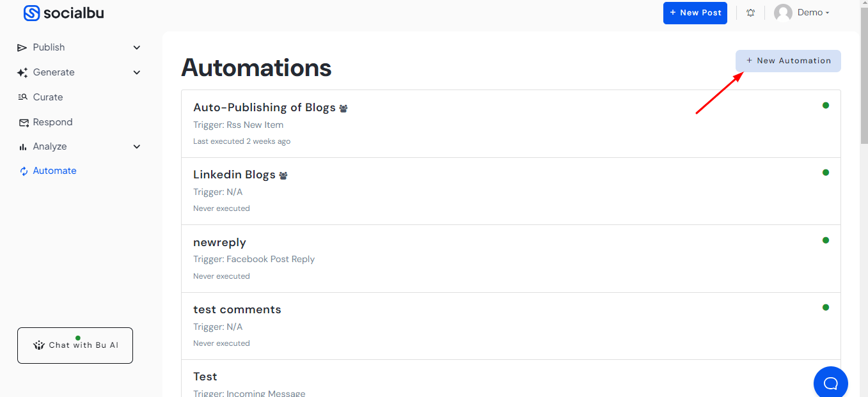The image size is (868, 397).
Task: Select the Respond icon in the sidebar
Action: coord(23,121)
